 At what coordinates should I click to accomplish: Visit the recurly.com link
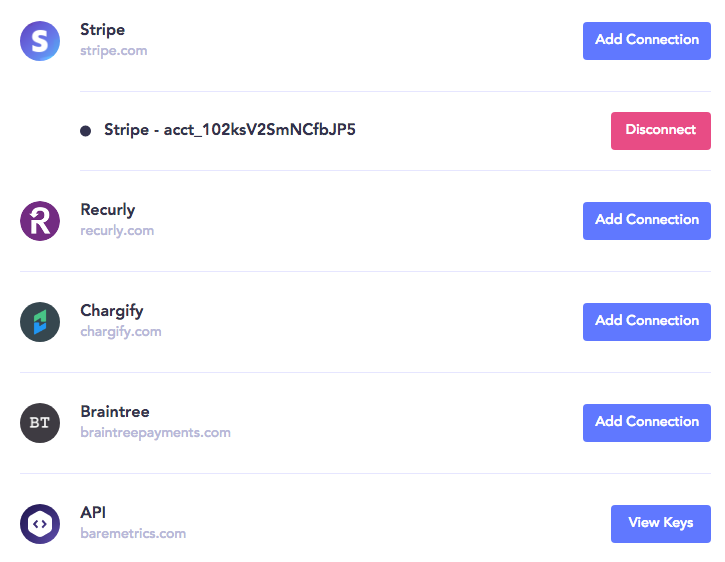[117, 231]
